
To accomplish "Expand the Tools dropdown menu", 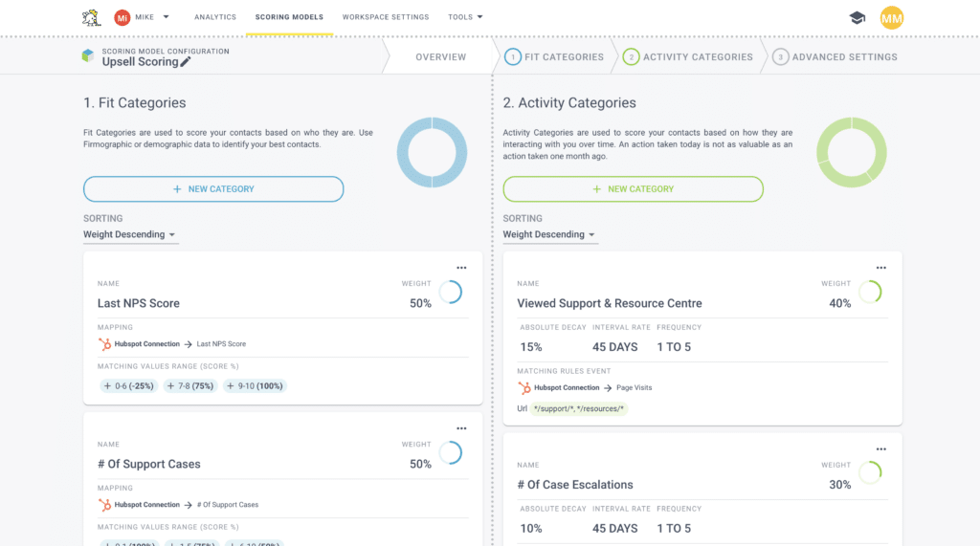I will pyautogui.click(x=465, y=17).
